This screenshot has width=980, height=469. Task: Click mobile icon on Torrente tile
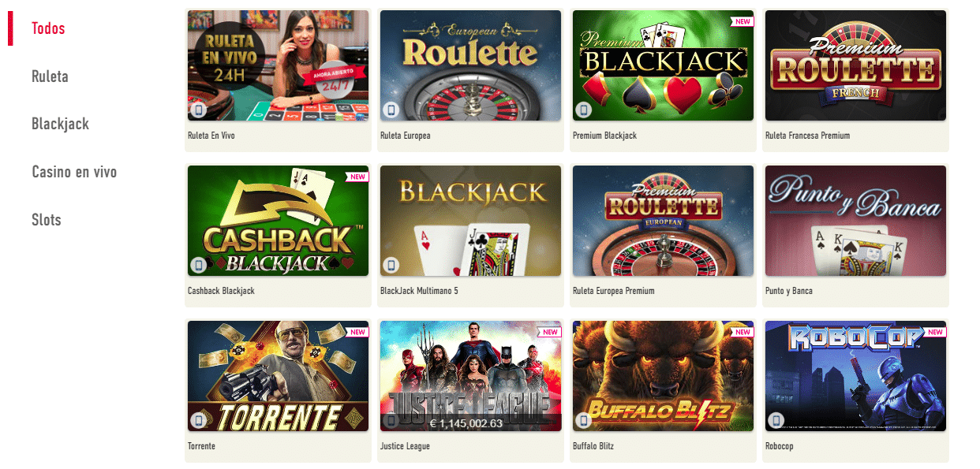click(199, 420)
